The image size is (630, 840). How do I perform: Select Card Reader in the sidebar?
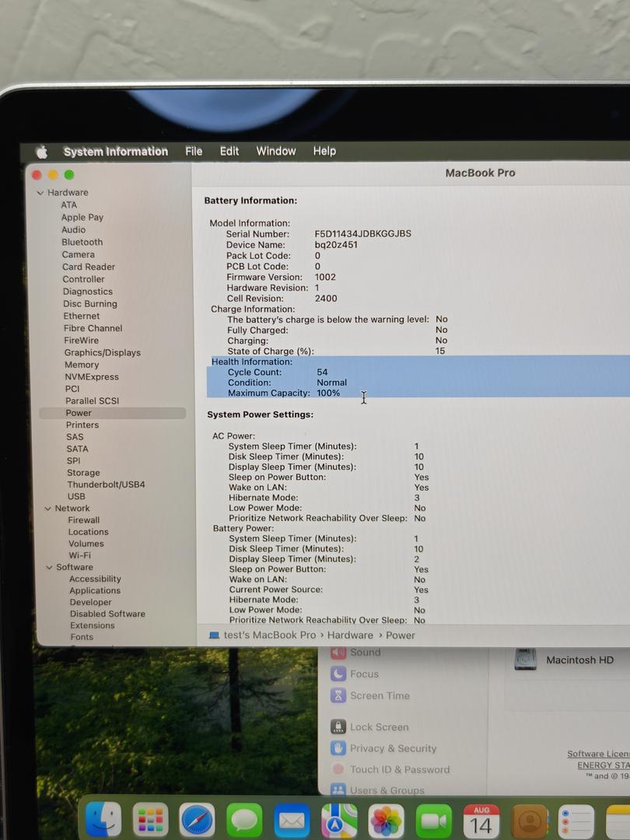pos(89,267)
